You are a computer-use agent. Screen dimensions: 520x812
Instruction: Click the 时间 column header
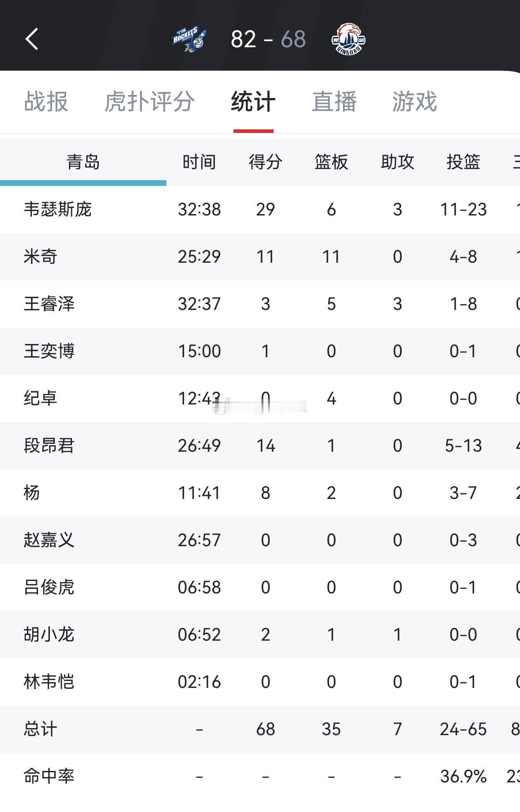click(x=198, y=162)
